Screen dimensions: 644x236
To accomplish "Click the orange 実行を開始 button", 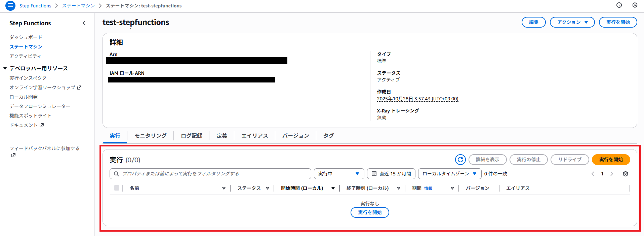I will 611,160.
